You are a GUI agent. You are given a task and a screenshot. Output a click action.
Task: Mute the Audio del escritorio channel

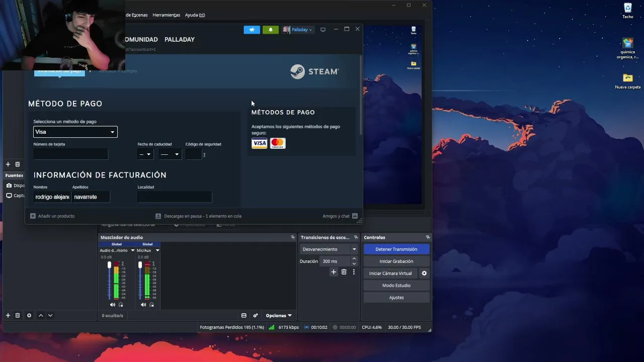click(112, 305)
